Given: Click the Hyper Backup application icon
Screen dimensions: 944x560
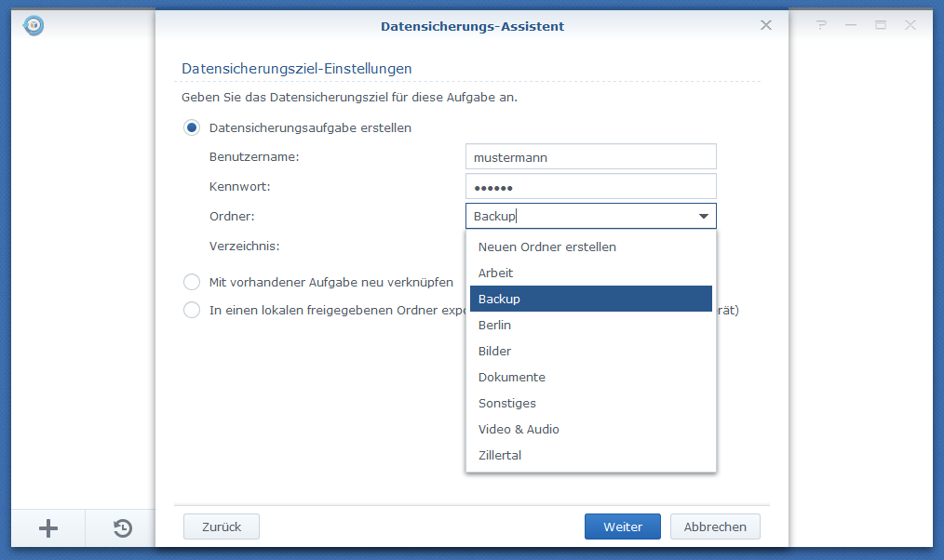Looking at the screenshot, I should coord(33,25).
